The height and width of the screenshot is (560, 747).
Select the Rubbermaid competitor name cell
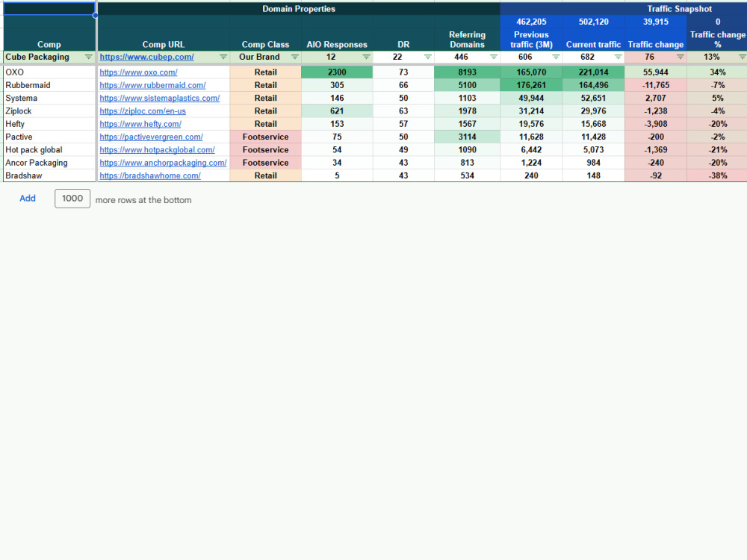[49, 85]
